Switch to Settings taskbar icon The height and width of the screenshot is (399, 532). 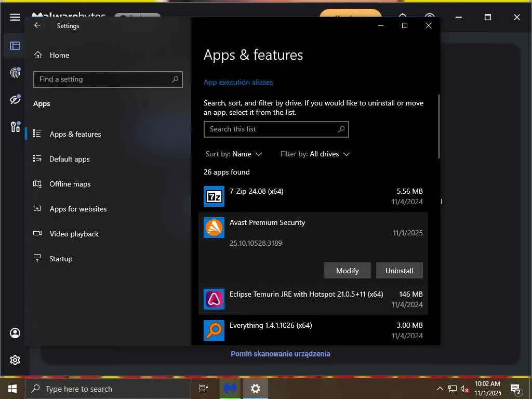point(256,389)
